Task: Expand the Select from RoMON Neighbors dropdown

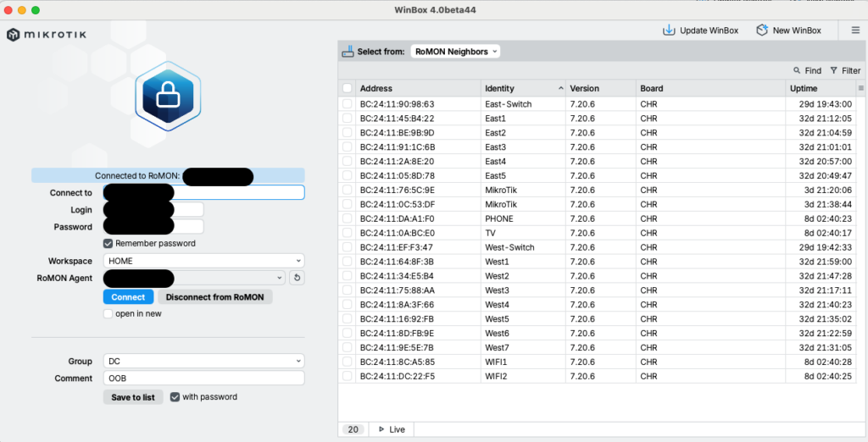Action: [455, 52]
